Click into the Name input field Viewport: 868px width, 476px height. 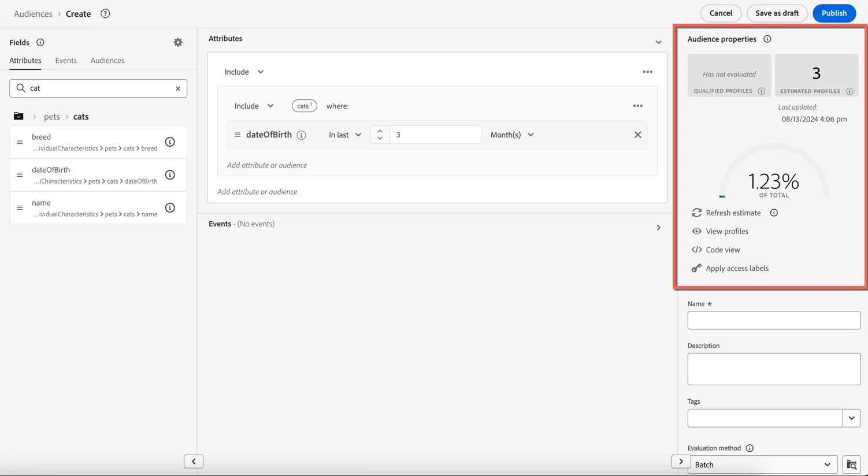pyautogui.click(x=774, y=321)
